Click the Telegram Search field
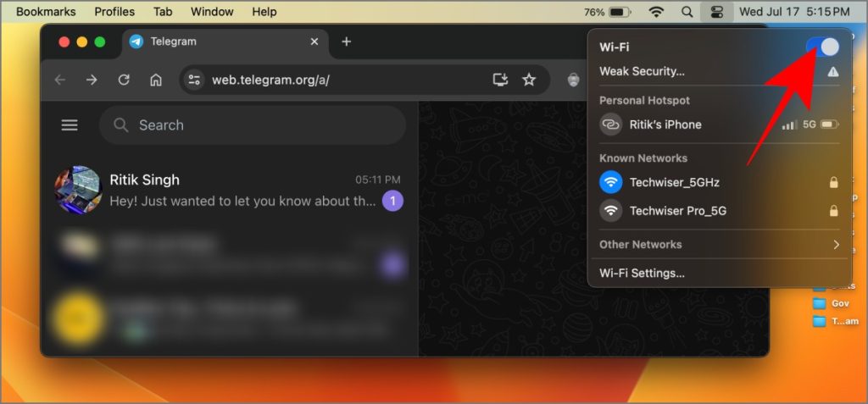This screenshot has width=868, height=404. coord(253,125)
